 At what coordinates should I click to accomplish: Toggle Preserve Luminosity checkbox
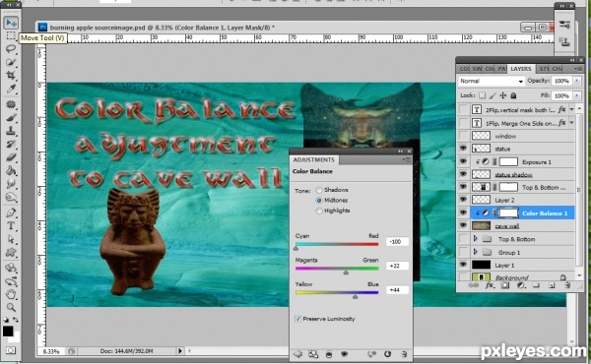coord(297,319)
